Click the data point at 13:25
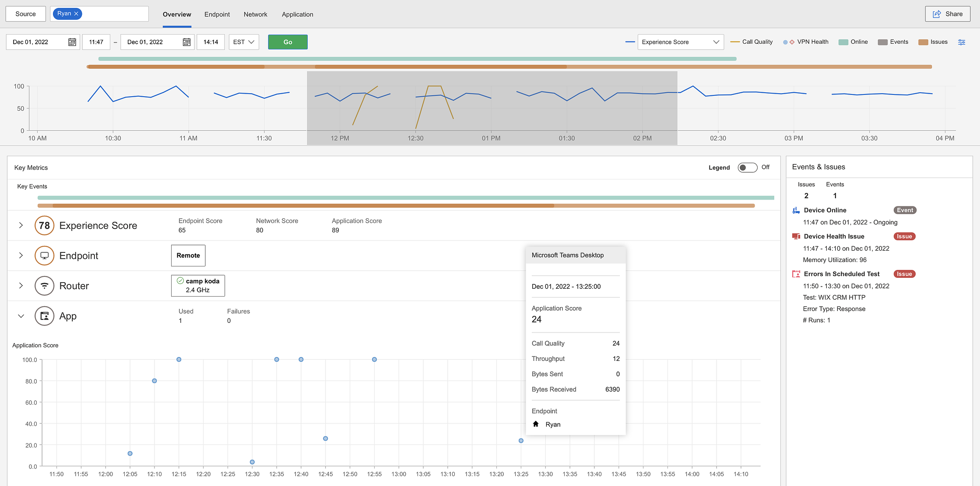 coord(521,441)
